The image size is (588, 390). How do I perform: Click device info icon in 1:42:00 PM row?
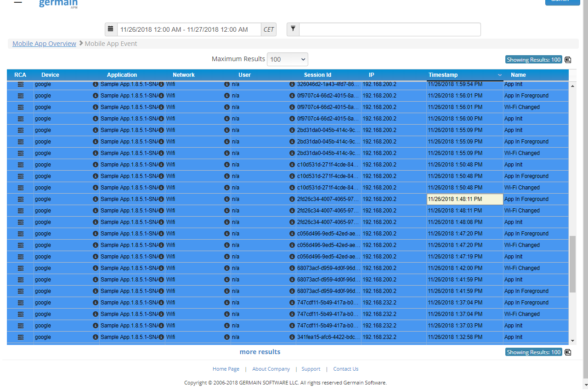[x=96, y=268]
